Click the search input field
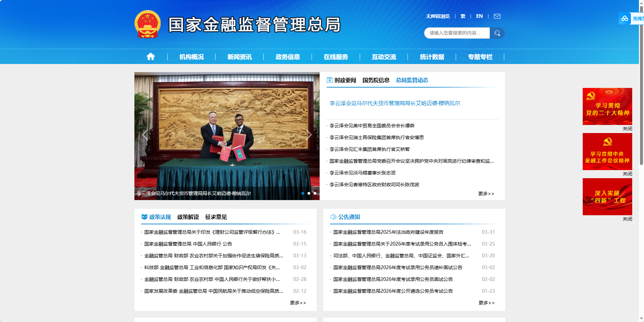 (457, 33)
